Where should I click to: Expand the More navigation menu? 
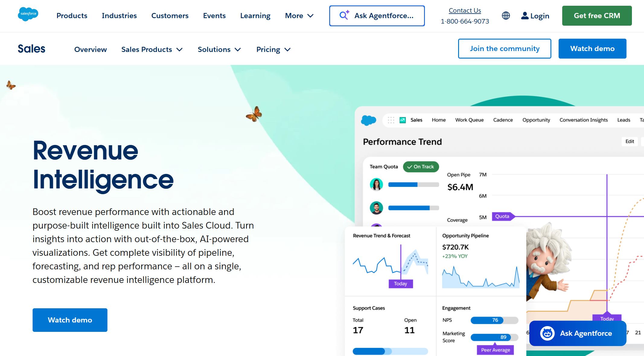click(x=299, y=16)
